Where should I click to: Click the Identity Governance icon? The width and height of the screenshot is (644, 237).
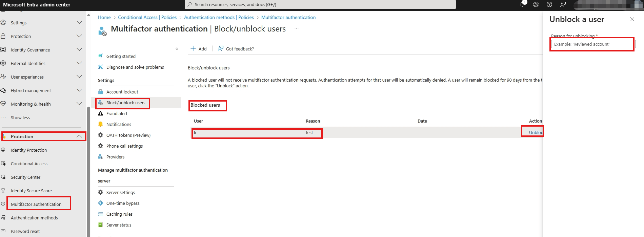3,49
